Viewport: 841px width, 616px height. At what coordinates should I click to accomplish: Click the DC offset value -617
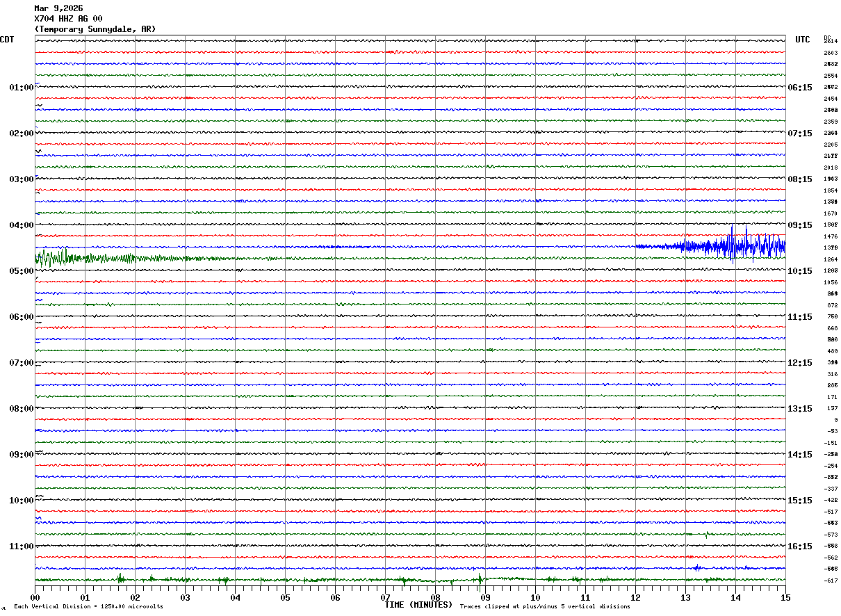[831, 581]
